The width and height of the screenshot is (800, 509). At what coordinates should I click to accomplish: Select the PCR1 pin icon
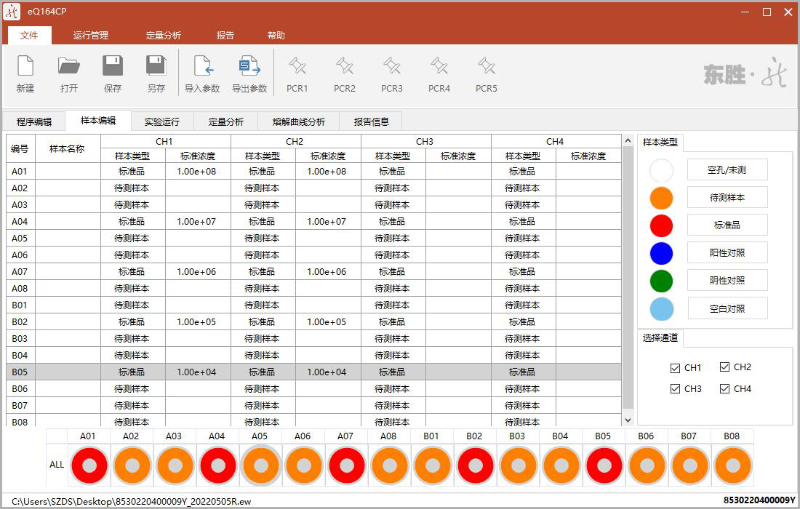point(297,68)
